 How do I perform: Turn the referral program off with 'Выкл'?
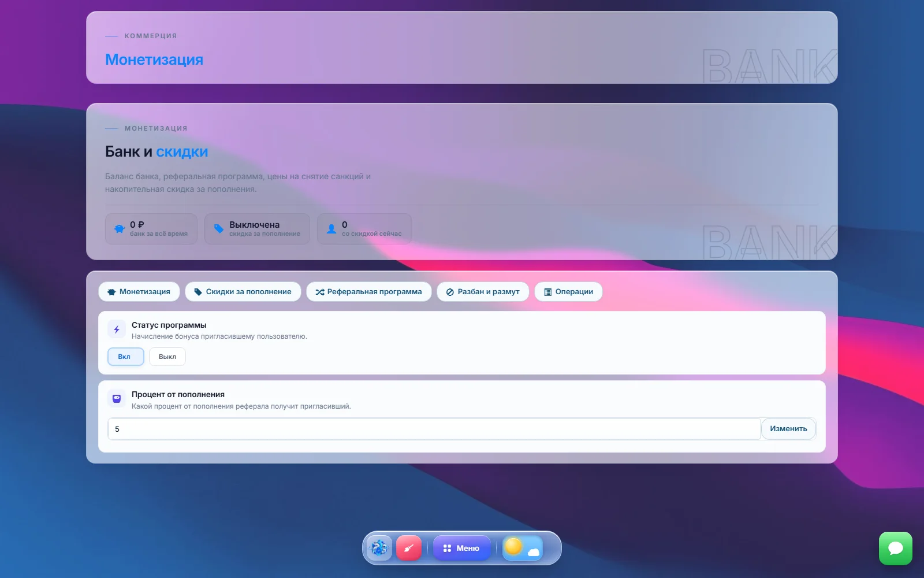click(x=167, y=357)
